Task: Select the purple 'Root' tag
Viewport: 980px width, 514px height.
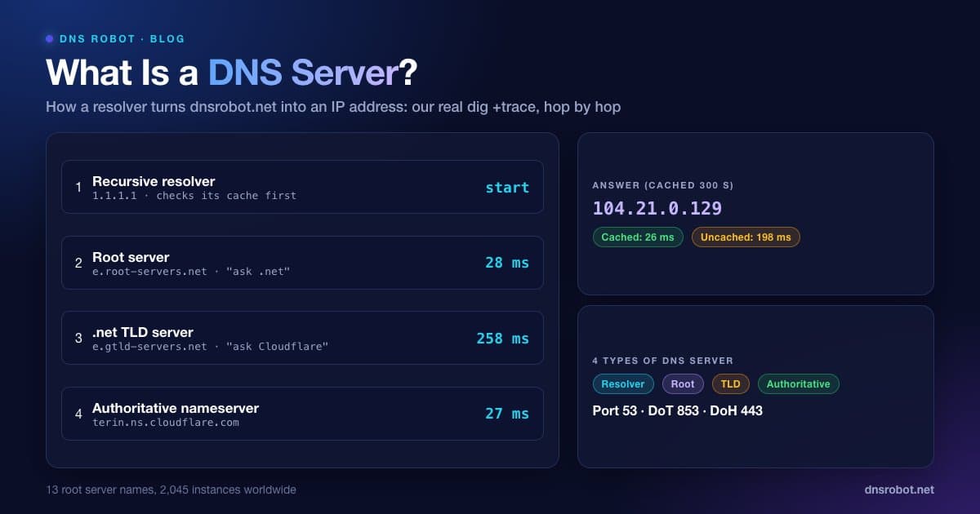Action: (x=683, y=384)
